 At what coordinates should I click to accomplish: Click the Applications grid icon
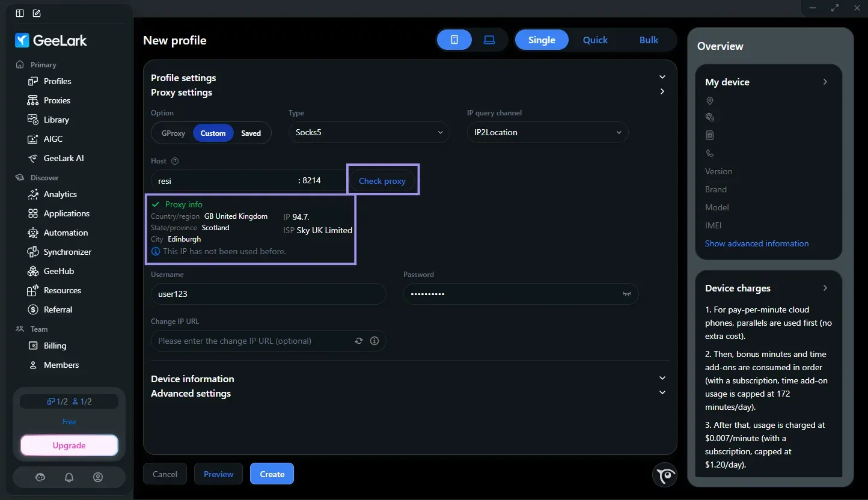pos(33,213)
